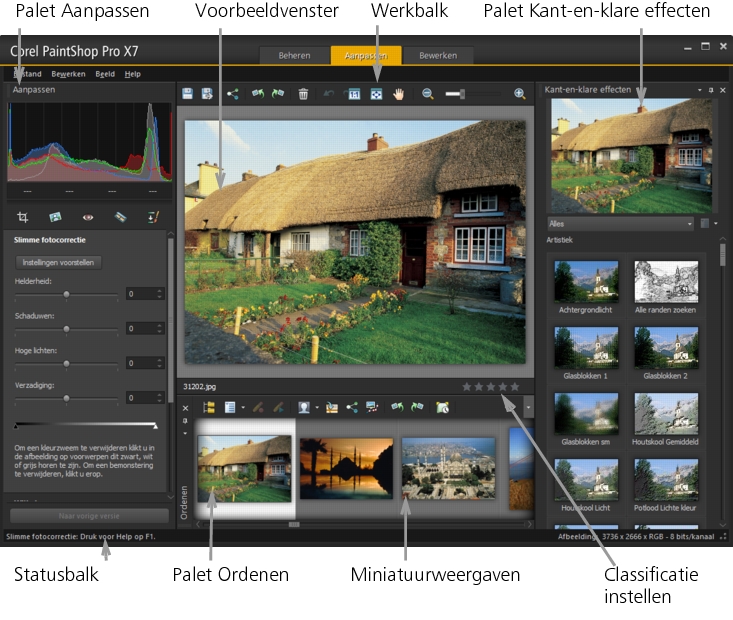This screenshot has height=620, width=733.
Task: Switch to the Beheren tab
Action: [295, 55]
